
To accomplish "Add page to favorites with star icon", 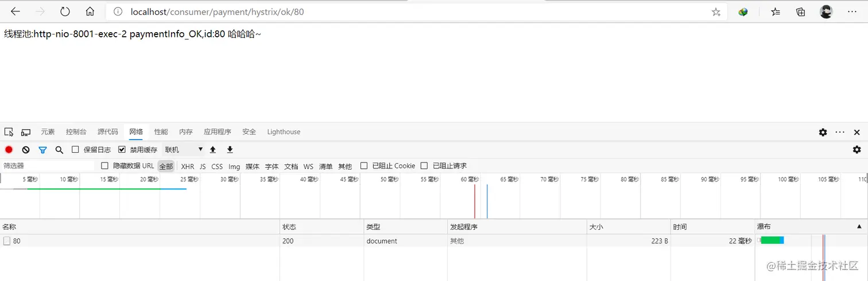I will coord(716,11).
